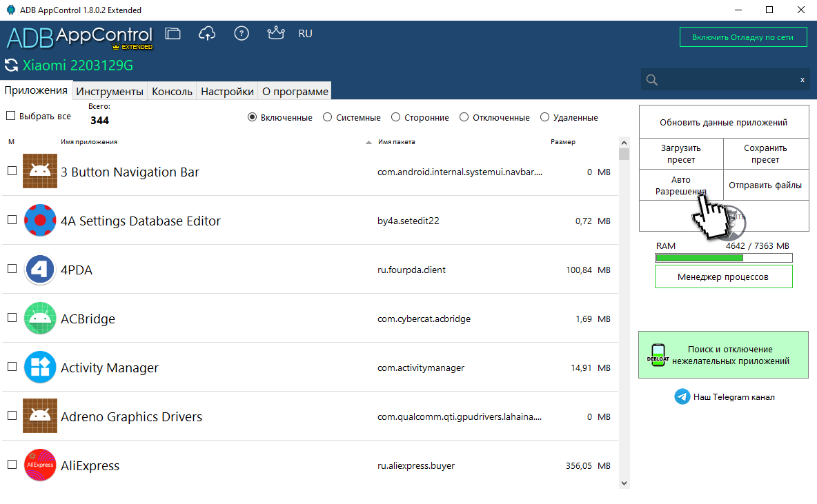Click 'Авто Разрешения' button
This screenshot has height=504, width=817.
point(681,185)
